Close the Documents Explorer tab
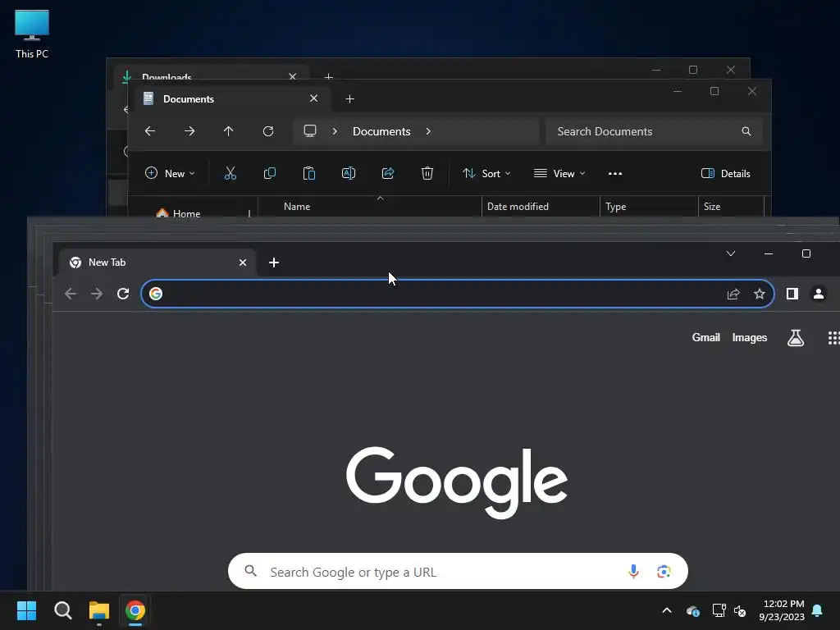The height and width of the screenshot is (630, 840). [x=314, y=98]
